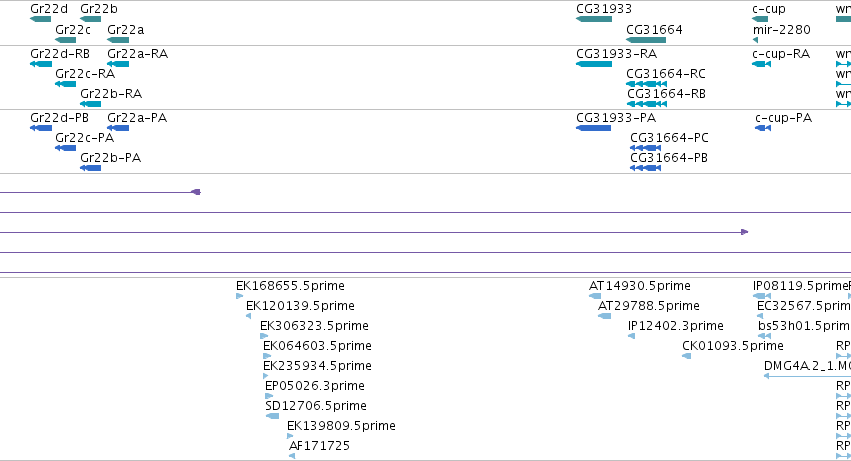Image resolution: width=851 pixels, height=461 pixels.
Task: Click the Gr22c-RA transcript glyph
Action: click(66, 84)
